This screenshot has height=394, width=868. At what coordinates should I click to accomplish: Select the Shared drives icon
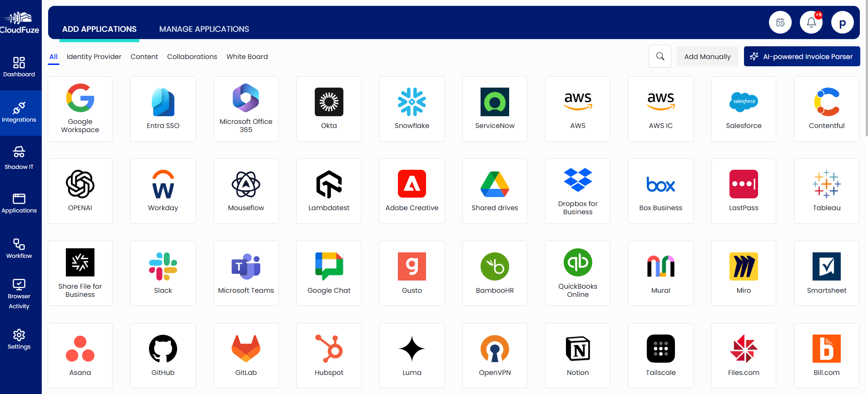pos(495,184)
